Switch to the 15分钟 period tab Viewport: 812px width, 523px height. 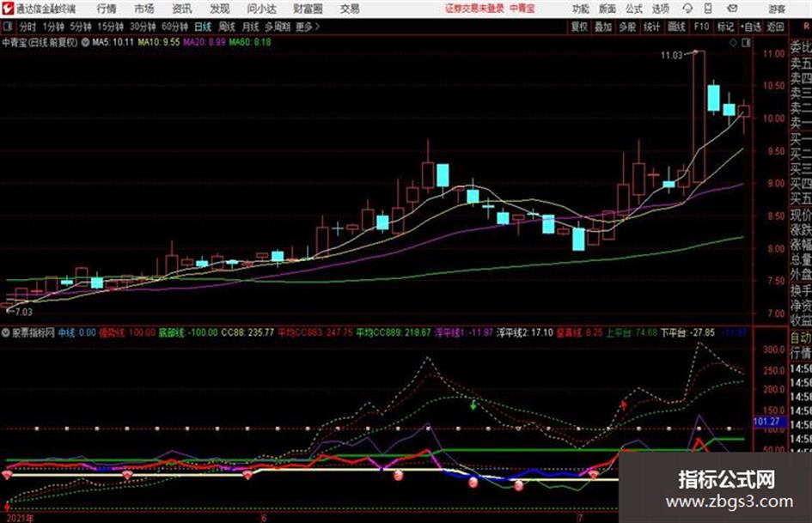[110, 27]
